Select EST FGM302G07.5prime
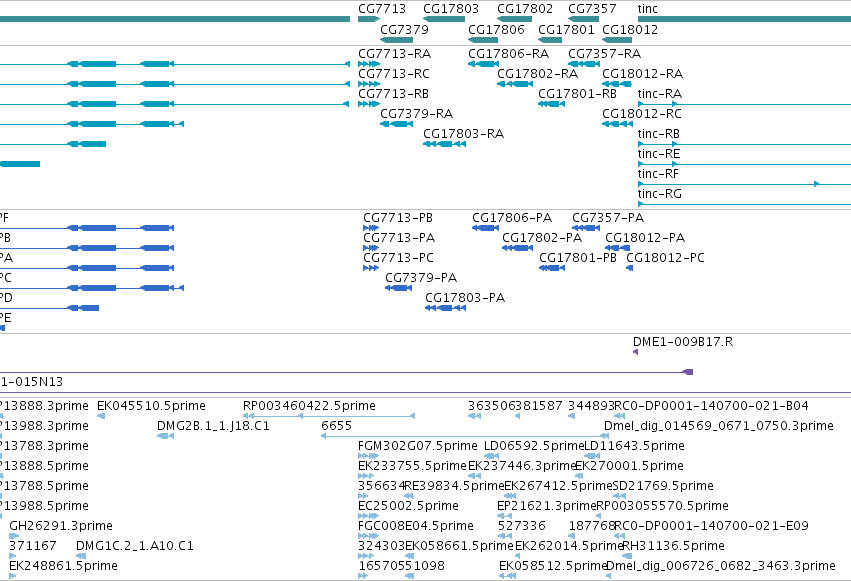 [369, 456]
